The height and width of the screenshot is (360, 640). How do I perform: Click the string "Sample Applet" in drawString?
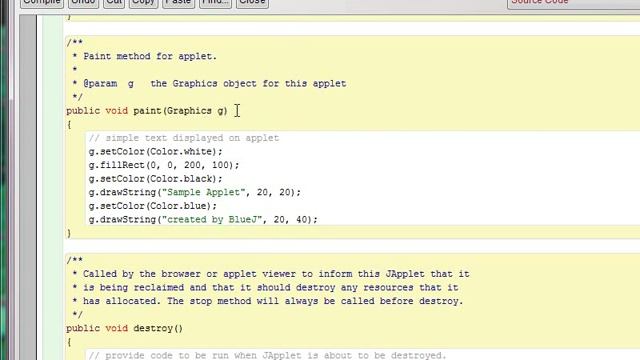point(203,192)
